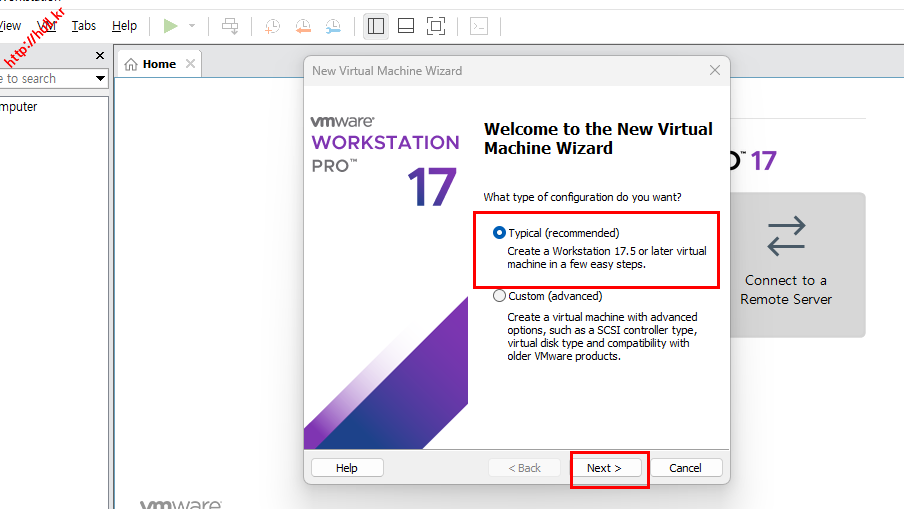
Task: Select the Custom (advanced) radio option
Action: [499, 296]
